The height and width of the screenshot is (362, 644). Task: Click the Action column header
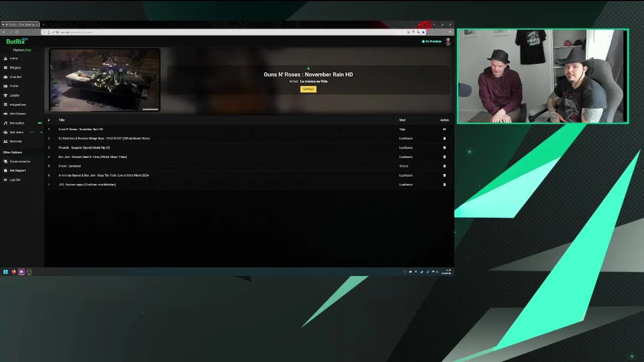coord(444,120)
